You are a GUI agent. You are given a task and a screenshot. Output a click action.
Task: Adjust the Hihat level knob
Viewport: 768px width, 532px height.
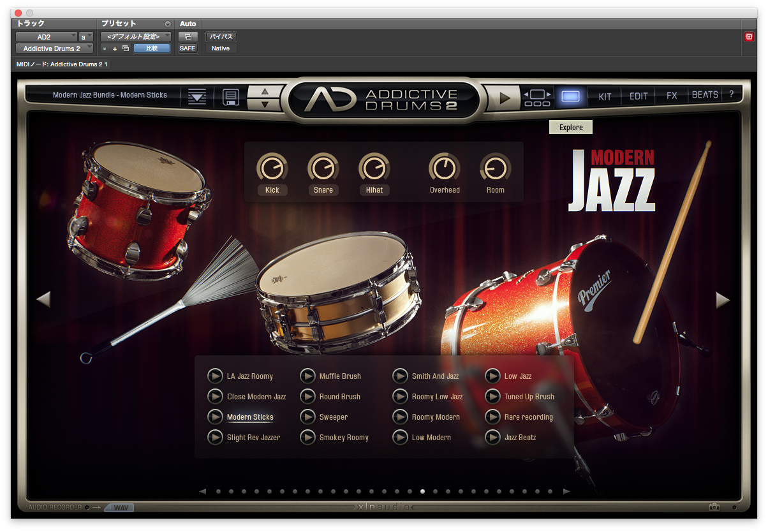coord(374,168)
